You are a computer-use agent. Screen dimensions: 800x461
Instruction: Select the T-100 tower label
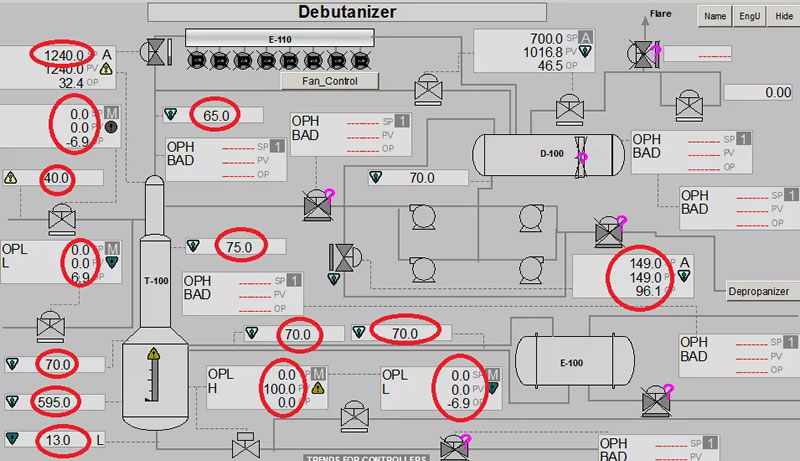[156, 280]
